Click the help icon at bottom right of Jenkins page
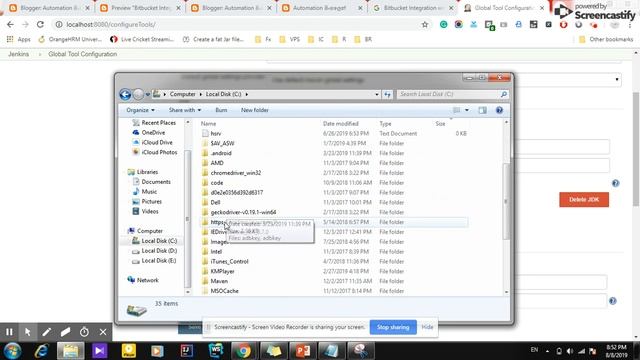Screen dimensions: 640x360 [x=613, y=301]
